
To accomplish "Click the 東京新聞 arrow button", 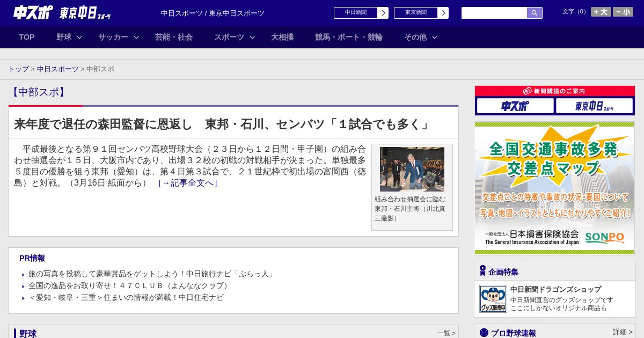I will [443, 13].
